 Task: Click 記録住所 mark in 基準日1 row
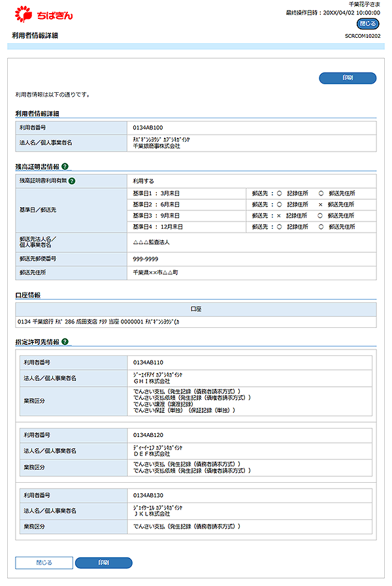coord(279,193)
